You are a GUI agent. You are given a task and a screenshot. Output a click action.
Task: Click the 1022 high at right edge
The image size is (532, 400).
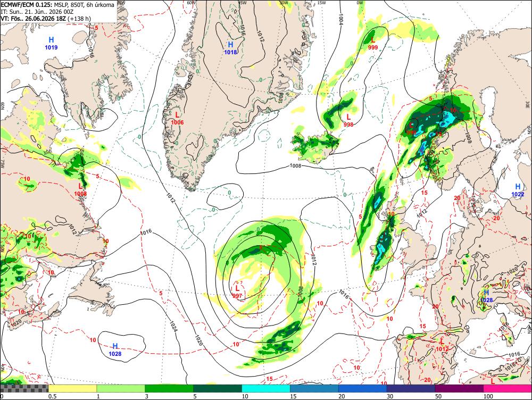[518, 190]
